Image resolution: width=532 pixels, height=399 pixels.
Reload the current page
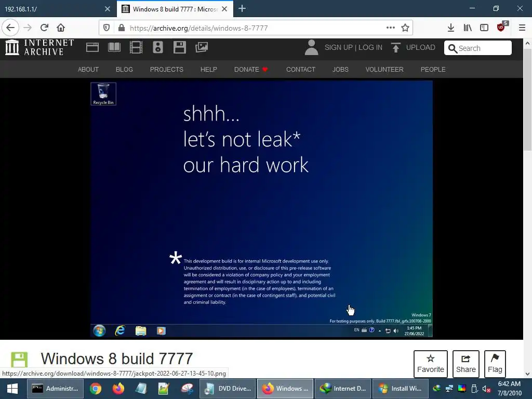(44, 28)
